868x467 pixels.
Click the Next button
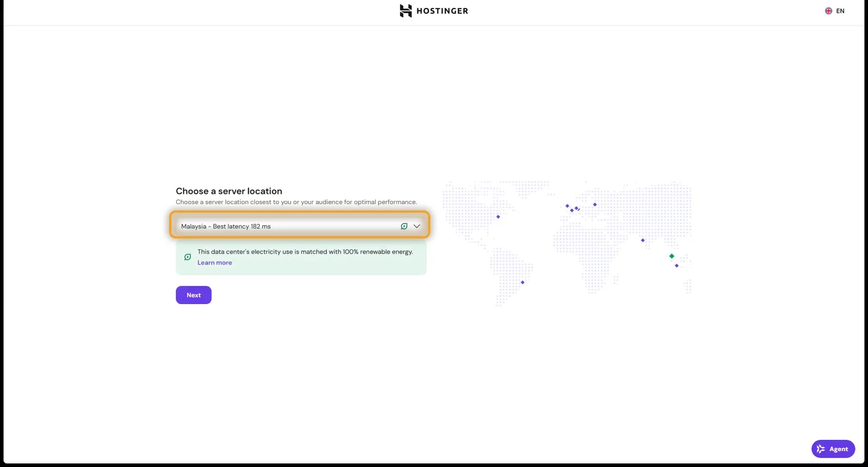click(194, 295)
